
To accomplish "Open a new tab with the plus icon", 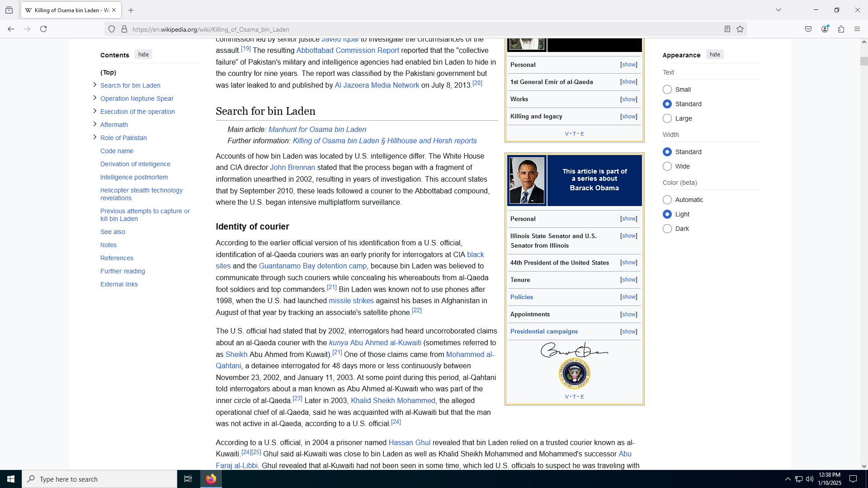I will (x=131, y=10).
